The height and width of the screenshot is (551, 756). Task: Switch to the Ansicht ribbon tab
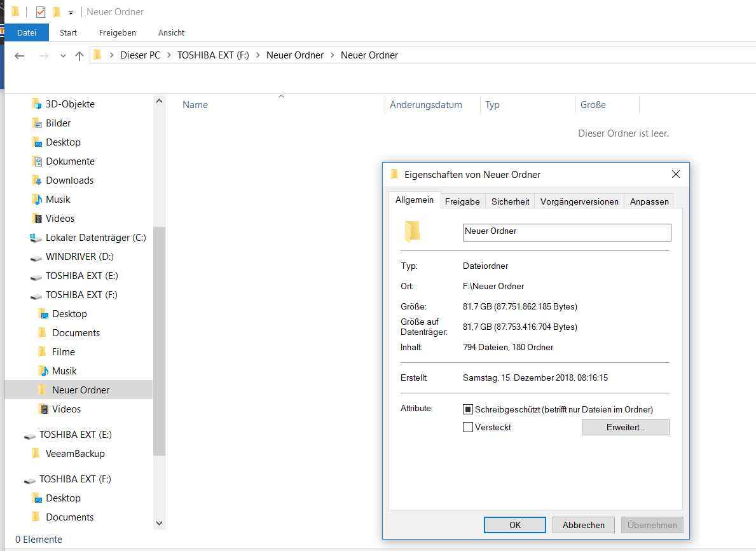pyautogui.click(x=171, y=33)
